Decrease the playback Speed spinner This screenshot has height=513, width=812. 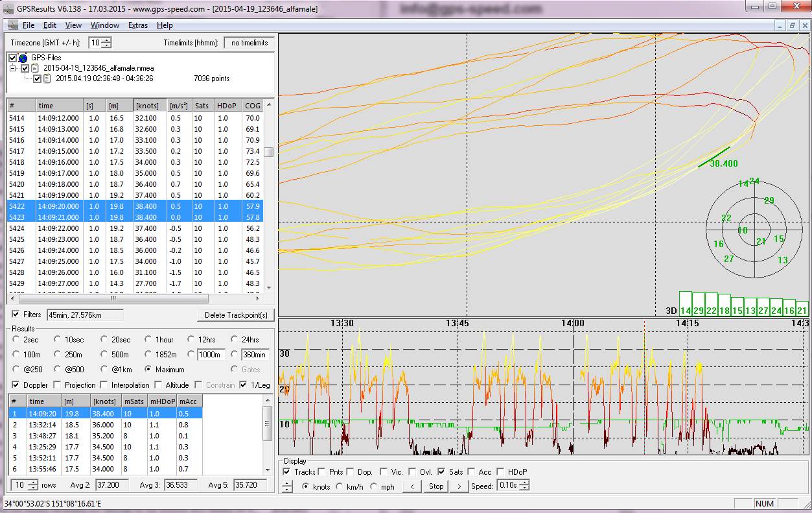tap(524, 489)
